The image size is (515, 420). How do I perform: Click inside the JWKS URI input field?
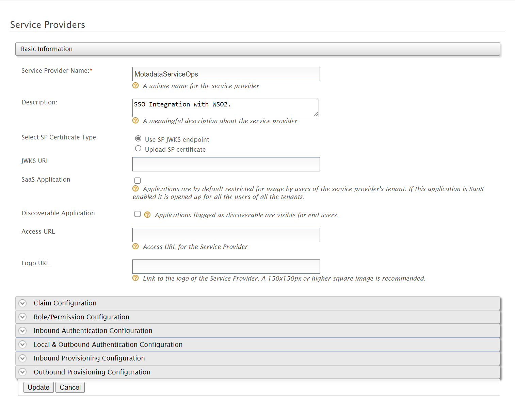pyautogui.click(x=226, y=164)
